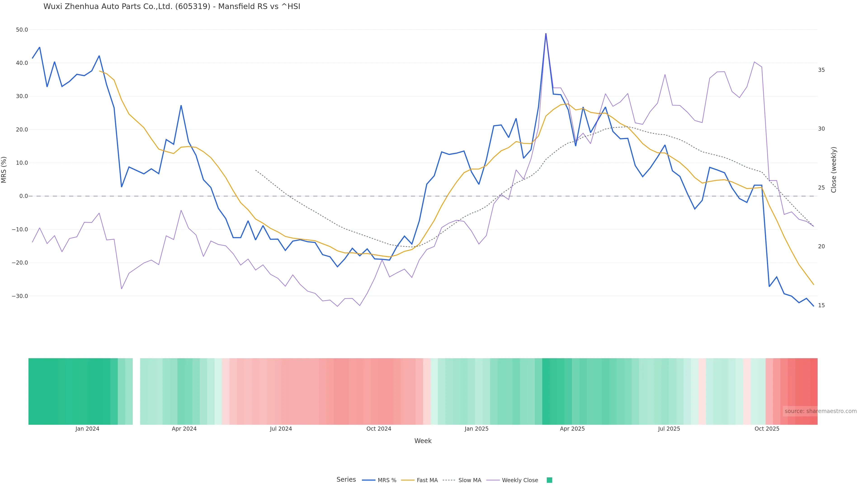The image size is (868, 488).
Task: Click the Series legend title
Action: (346, 479)
